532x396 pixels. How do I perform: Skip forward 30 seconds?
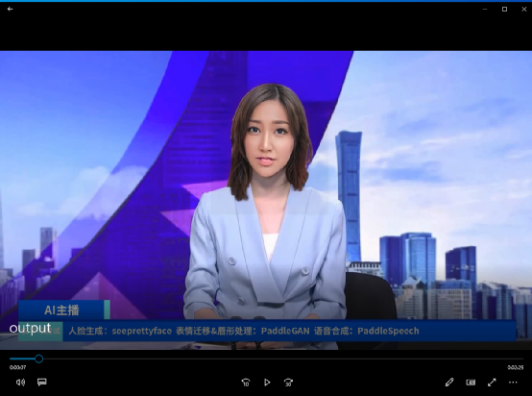pos(288,383)
